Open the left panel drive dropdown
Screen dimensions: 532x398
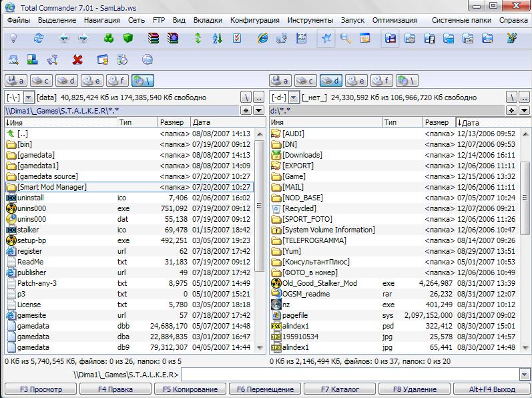pyautogui.click(x=29, y=97)
